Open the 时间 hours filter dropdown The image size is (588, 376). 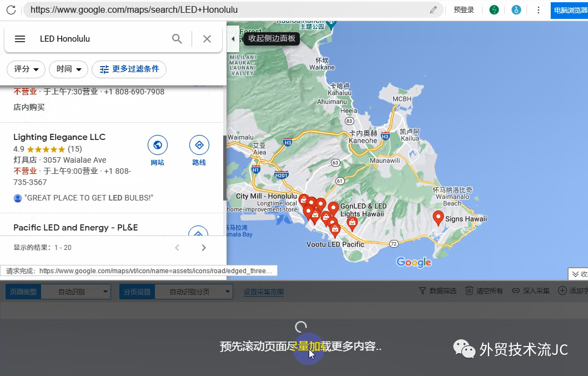coord(69,69)
